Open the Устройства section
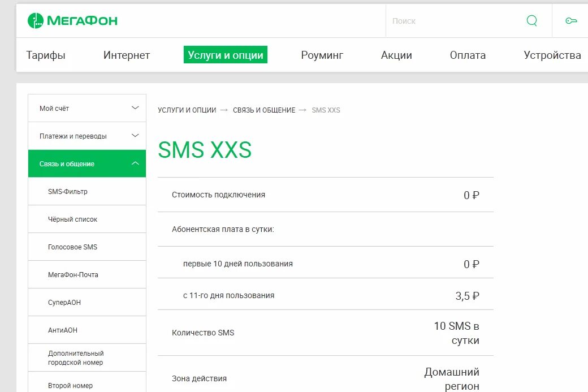Image resolution: width=588 pixels, height=392 pixels. [552, 55]
